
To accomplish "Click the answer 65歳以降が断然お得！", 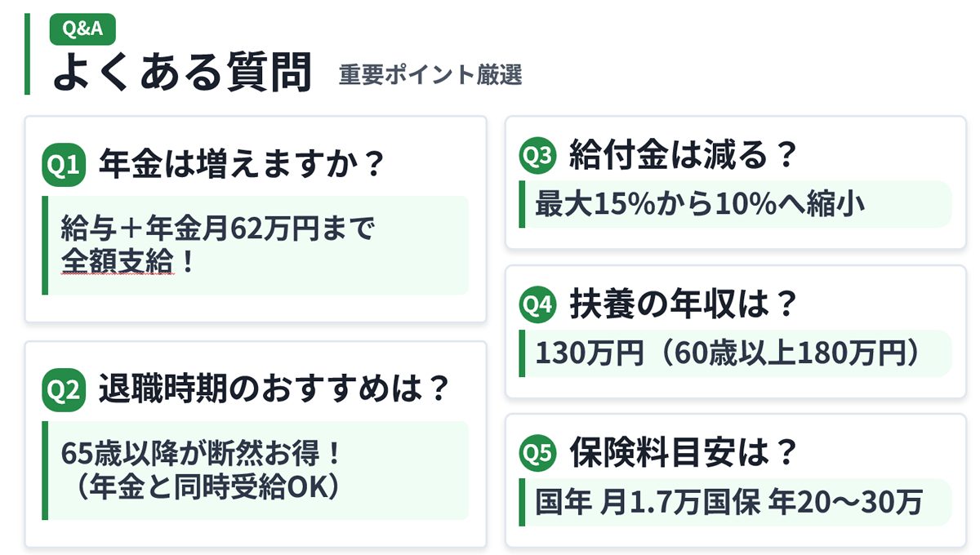I will pyautogui.click(x=200, y=454).
